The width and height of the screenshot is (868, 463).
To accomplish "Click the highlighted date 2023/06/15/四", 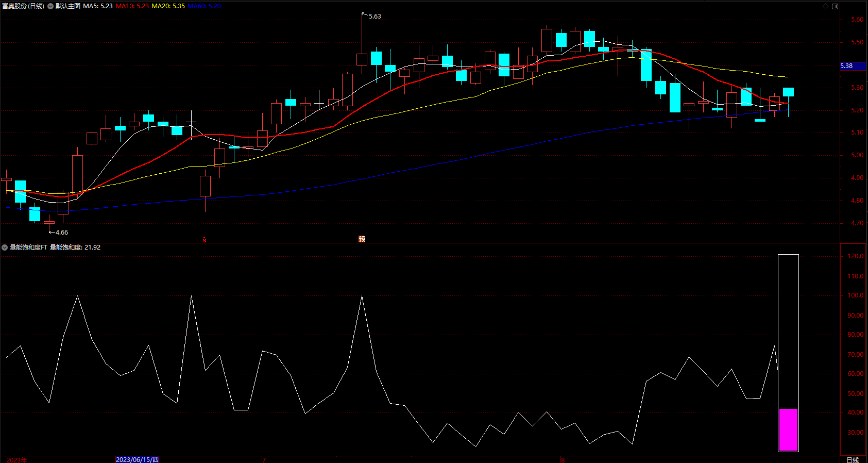I will click(137, 460).
